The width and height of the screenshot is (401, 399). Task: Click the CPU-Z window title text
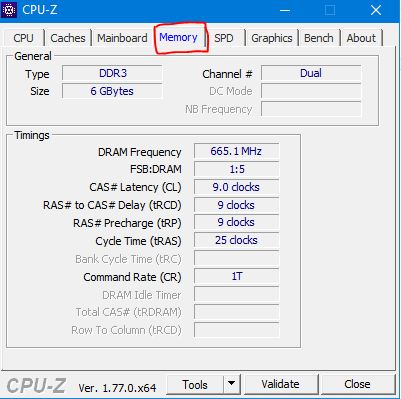[40, 10]
